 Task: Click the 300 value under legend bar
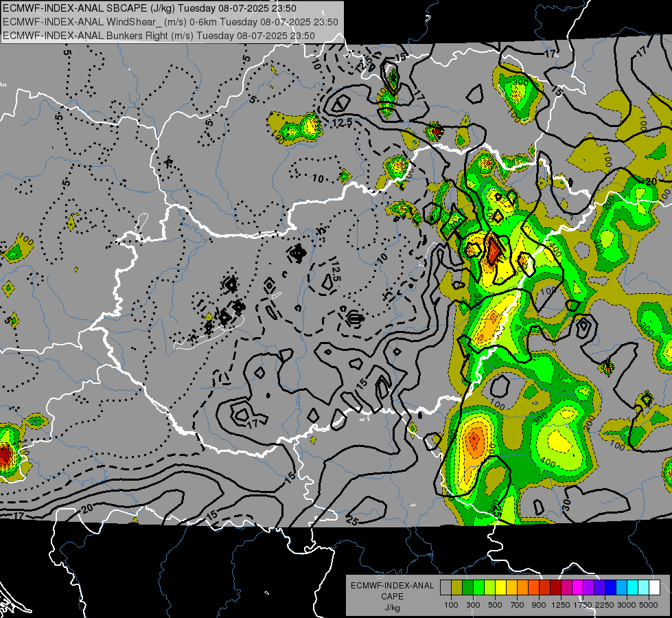click(473, 605)
